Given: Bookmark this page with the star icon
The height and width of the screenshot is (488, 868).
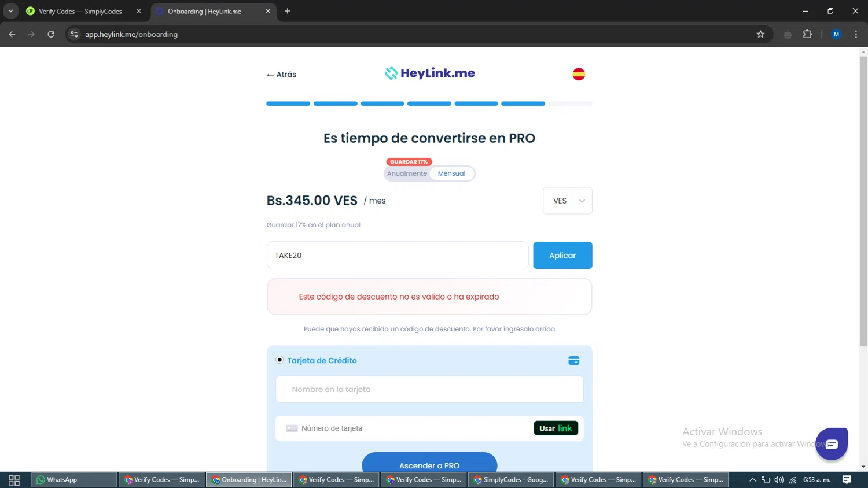Looking at the screenshot, I should coord(760,34).
